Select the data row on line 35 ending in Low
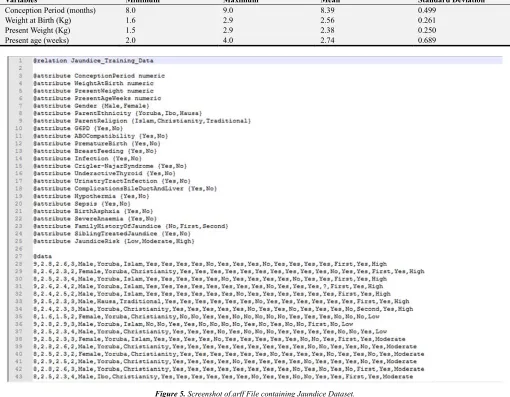Viewport: 510px width, 397px height. pyautogui.click(x=206, y=317)
